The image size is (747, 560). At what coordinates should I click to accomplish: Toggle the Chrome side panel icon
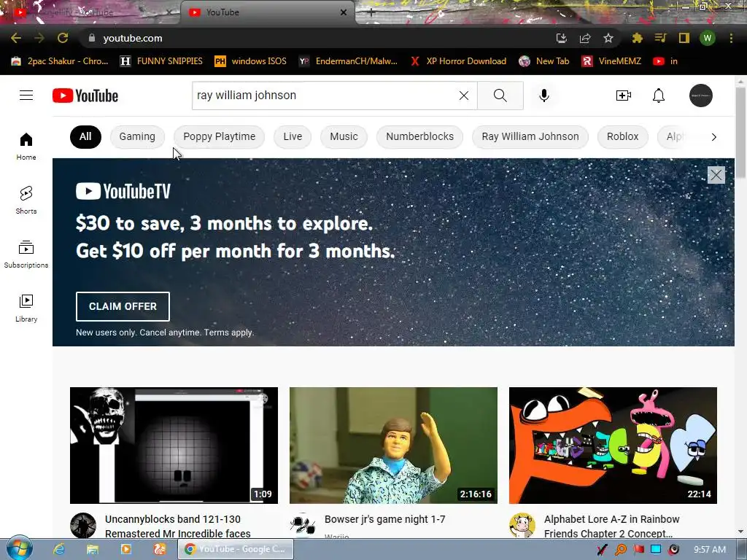[x=684, y=38]
